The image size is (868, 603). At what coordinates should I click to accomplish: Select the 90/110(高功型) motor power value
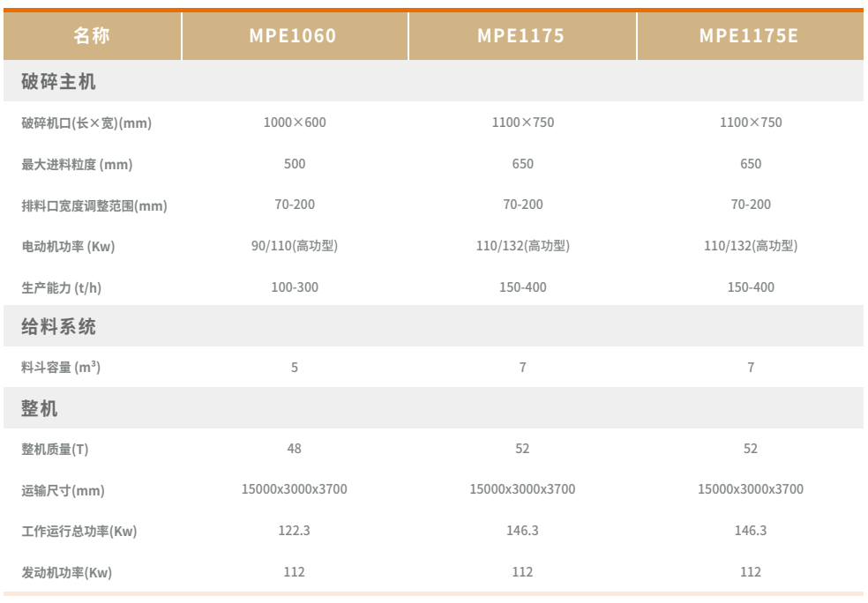coord(295,246)
